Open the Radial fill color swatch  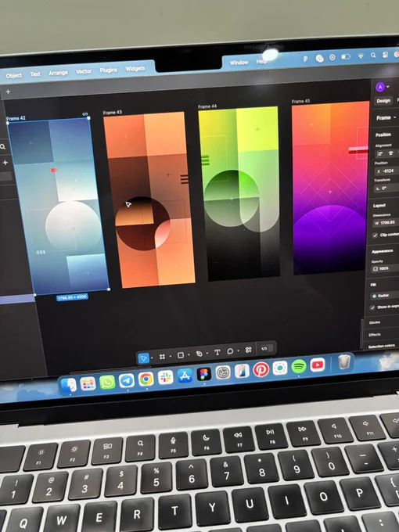375,297
